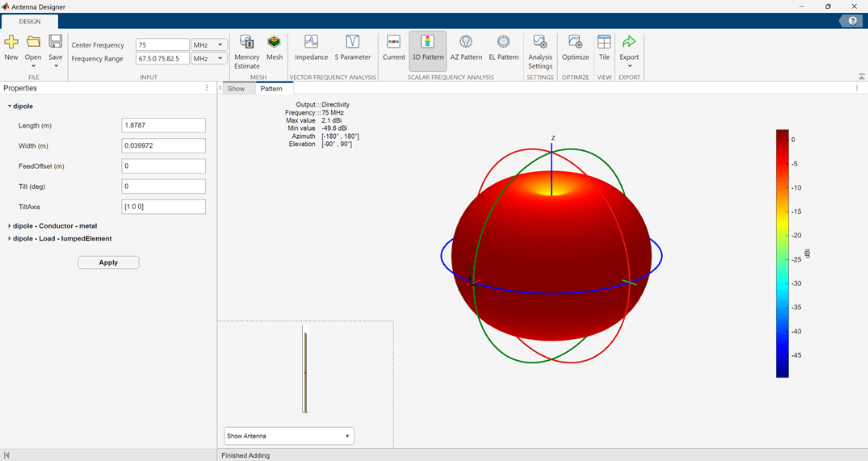
Task: Open the Show Antenna dropdown
Action: 288,436
